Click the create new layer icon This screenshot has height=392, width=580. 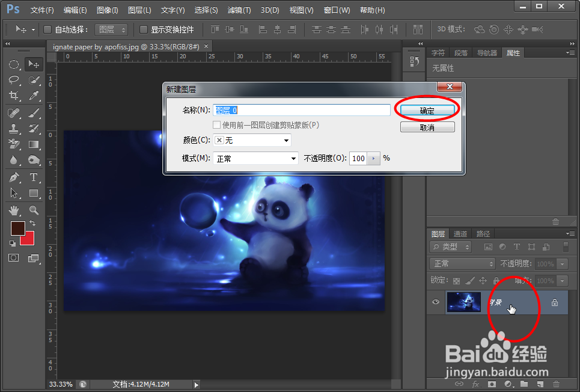(x=540, y=384)
